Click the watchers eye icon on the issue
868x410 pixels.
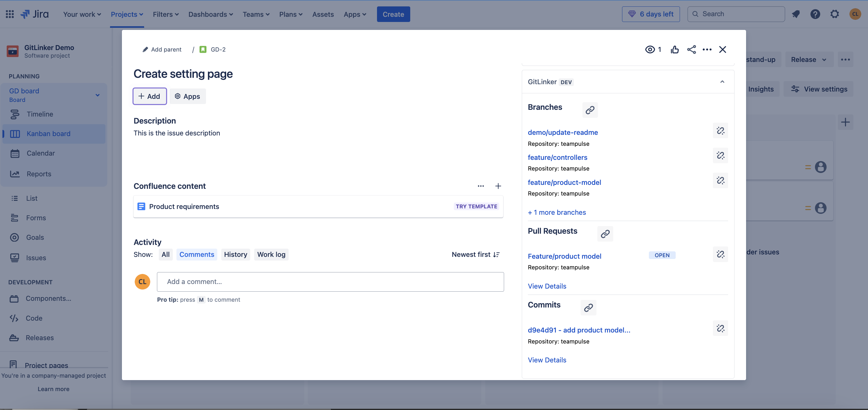pos(650,49)
